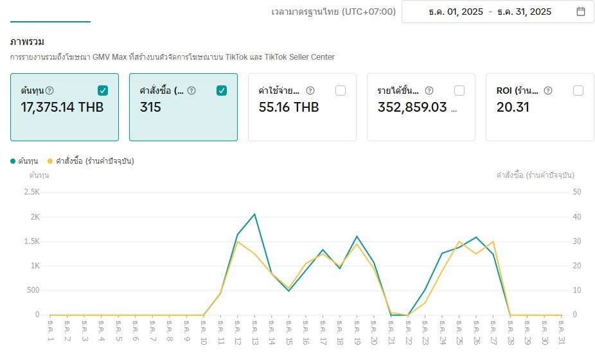Uncheck the คำสั่งซื้อ metric checkbox
The height and width of the screenshot is (364, 595).
pyautogui.click(x=222, y=91)
